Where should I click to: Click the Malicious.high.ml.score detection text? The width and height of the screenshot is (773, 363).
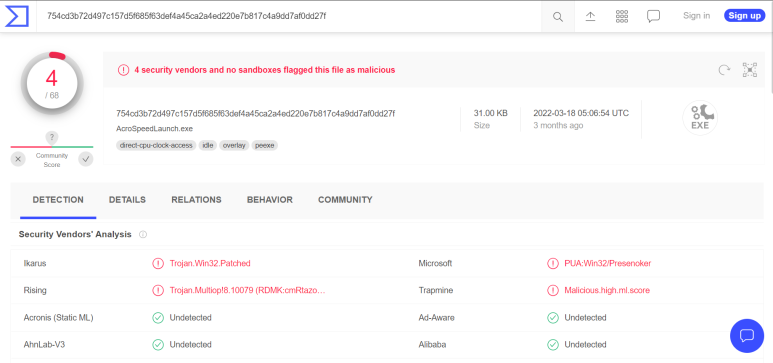tap(607, 290)
